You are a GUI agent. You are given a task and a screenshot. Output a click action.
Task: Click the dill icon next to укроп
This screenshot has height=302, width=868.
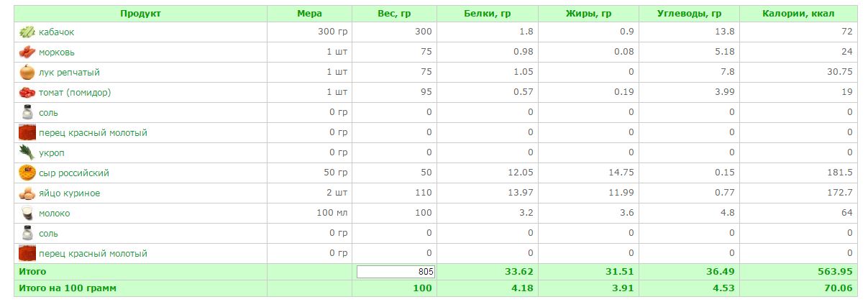point(27,153)
